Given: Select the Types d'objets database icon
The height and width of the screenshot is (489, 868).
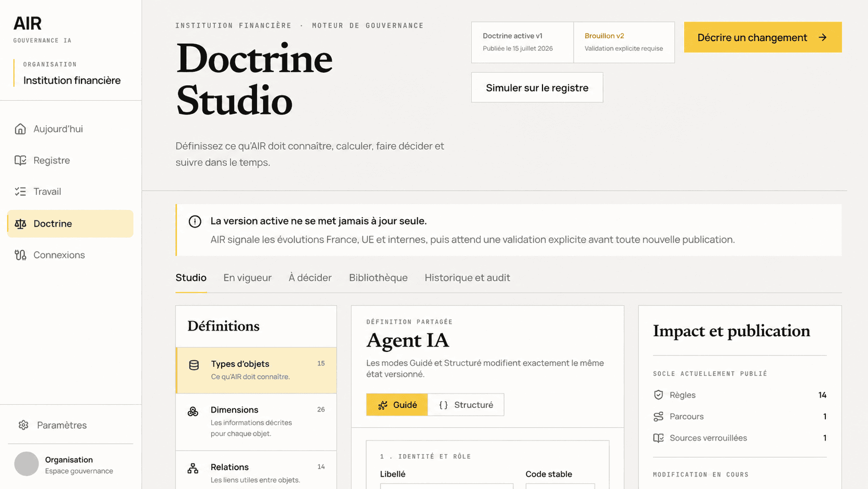Looking at the screenshot, I should click(x=194, y=365).
